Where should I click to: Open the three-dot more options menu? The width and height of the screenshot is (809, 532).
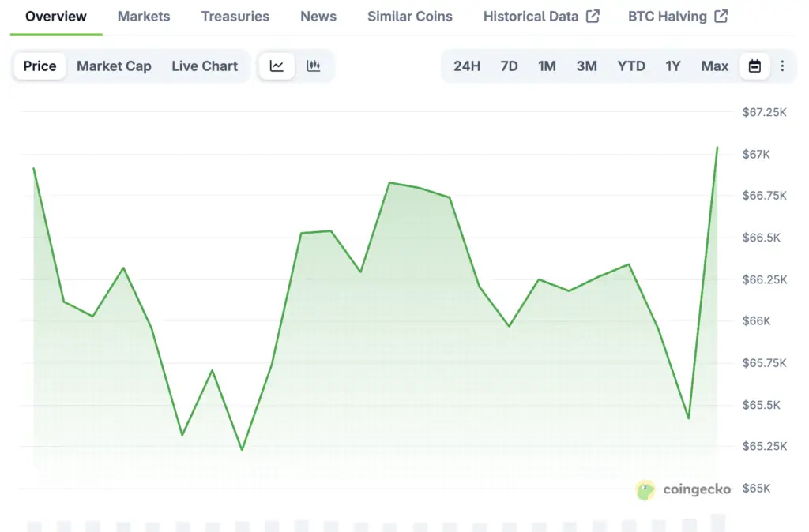click(x=782, y=66)
